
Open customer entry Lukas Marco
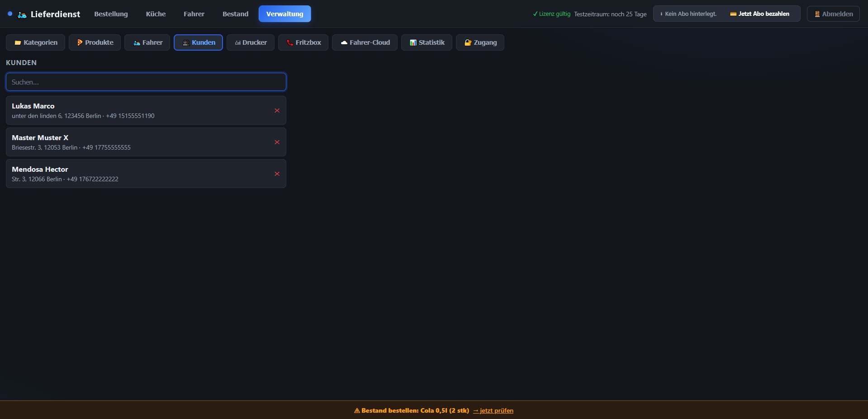(x=146, y=110)
